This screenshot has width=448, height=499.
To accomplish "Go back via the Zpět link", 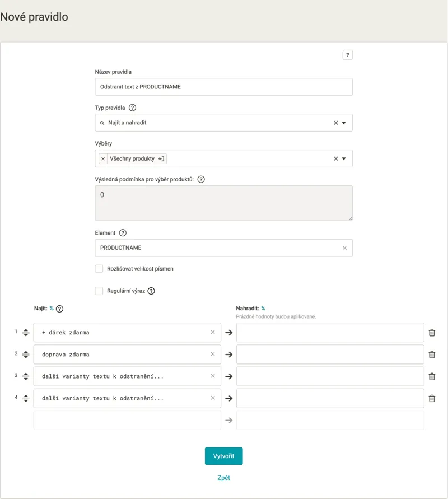I will [223, 478].
